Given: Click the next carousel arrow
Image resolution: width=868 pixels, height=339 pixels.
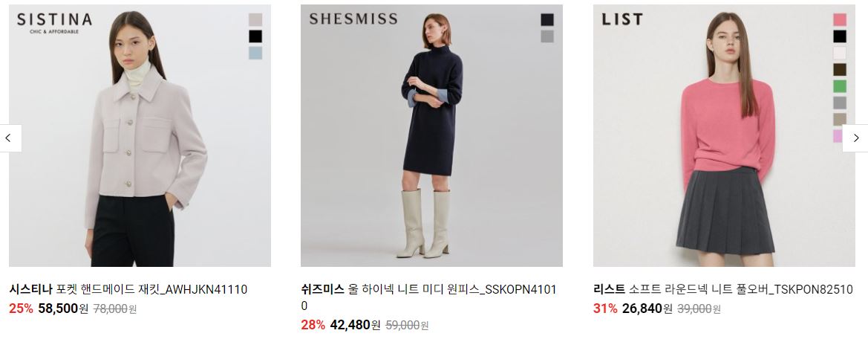Looking at the screenshot, I should [855, 138].
